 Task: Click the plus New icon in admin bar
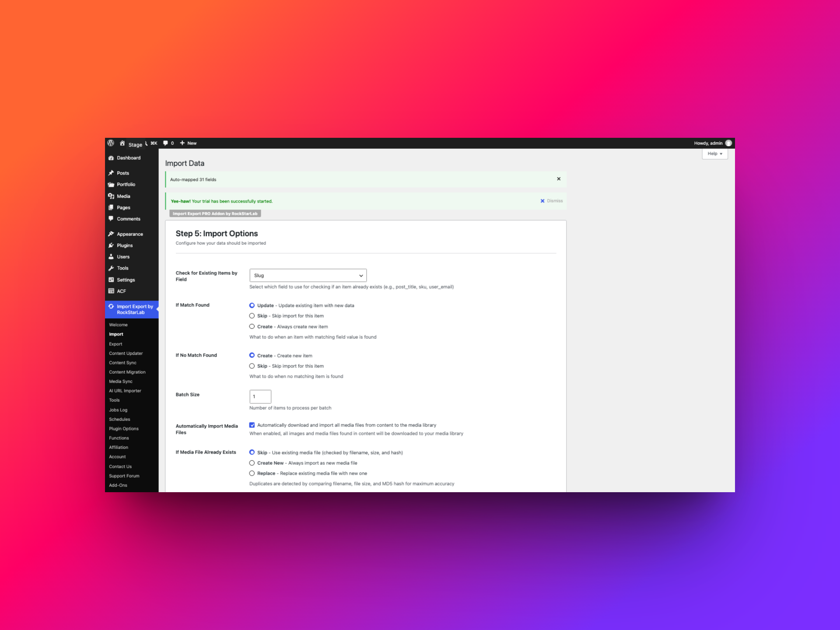pos(182,143)
